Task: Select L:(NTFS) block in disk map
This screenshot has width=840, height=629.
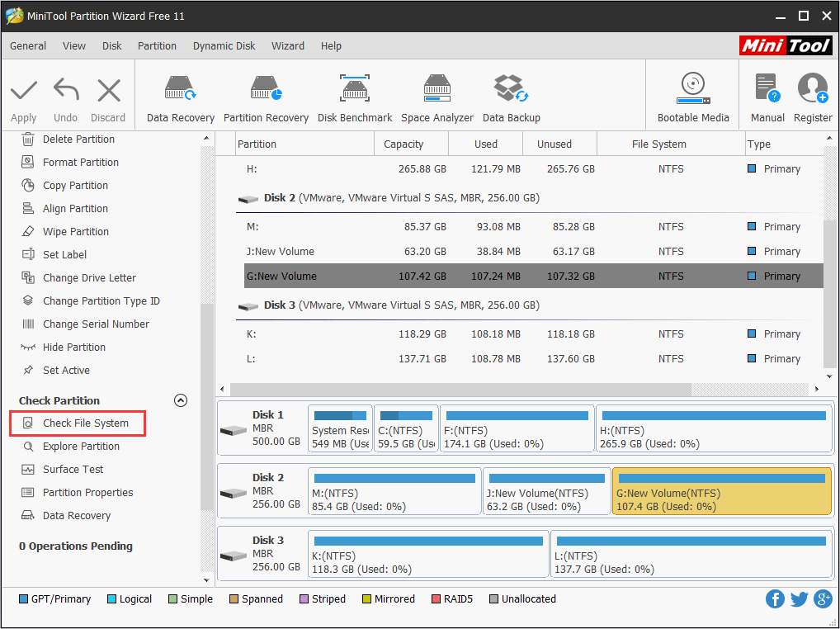Action: (x=691, y=554)
